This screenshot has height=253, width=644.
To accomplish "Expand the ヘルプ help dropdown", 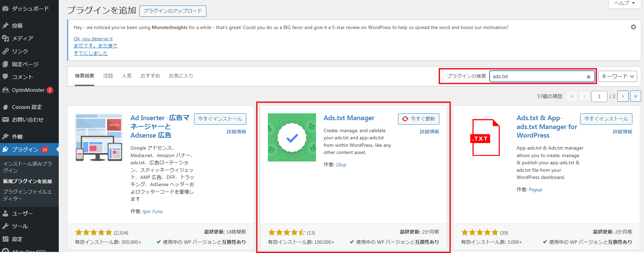I will click(625, 3).
